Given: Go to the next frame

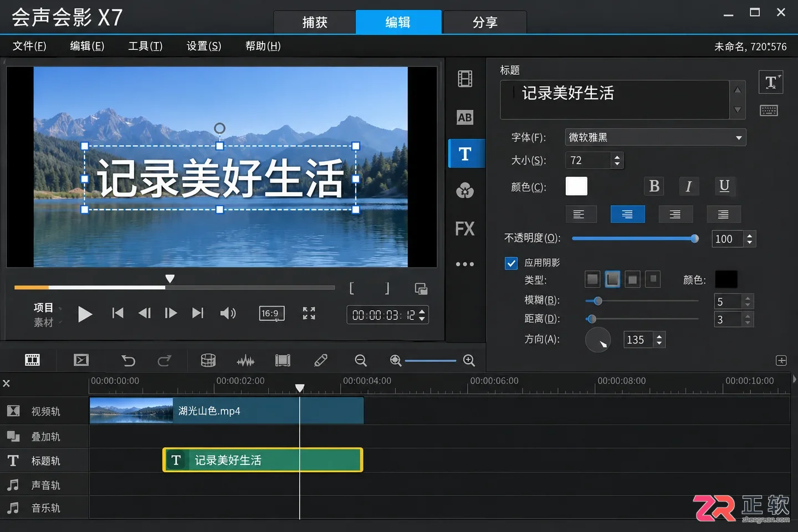Looking at the screenshot, I should pos(171,313).
